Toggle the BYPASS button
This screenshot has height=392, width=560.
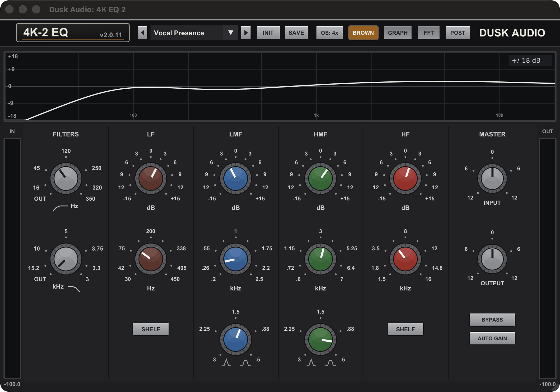point(492,320)
